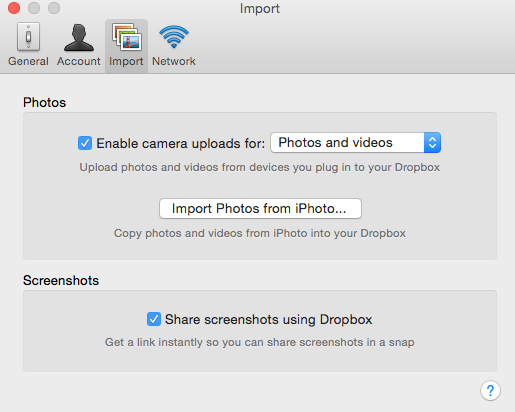
Task: Switch to the Network tab label
Action: click(x=174, y=61)
